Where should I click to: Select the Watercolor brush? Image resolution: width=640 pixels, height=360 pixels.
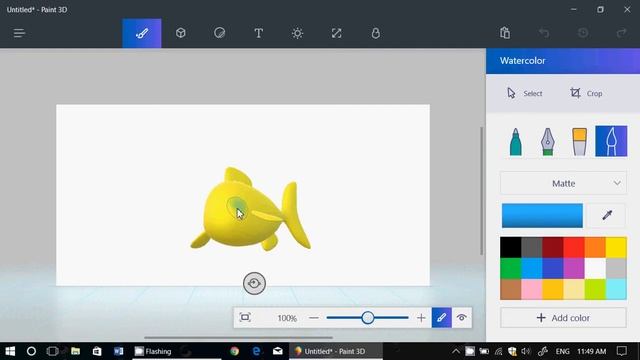(611, 141)
